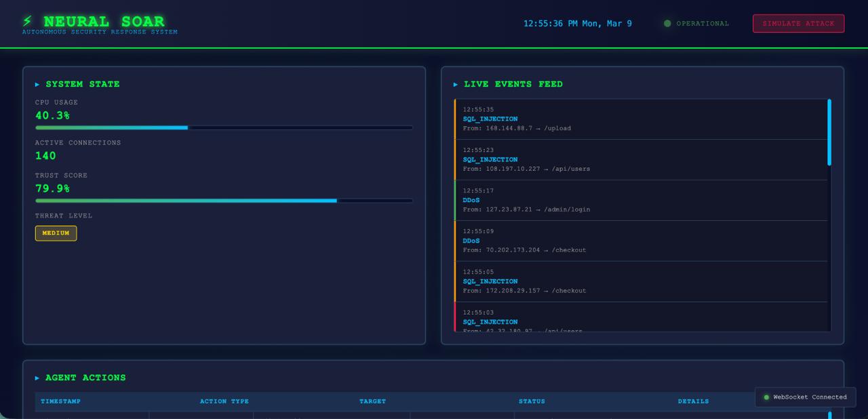This screenshot has height=419, width=868.
Task: Click the MEDIUM threat level badge
Action: click(56, 233)
